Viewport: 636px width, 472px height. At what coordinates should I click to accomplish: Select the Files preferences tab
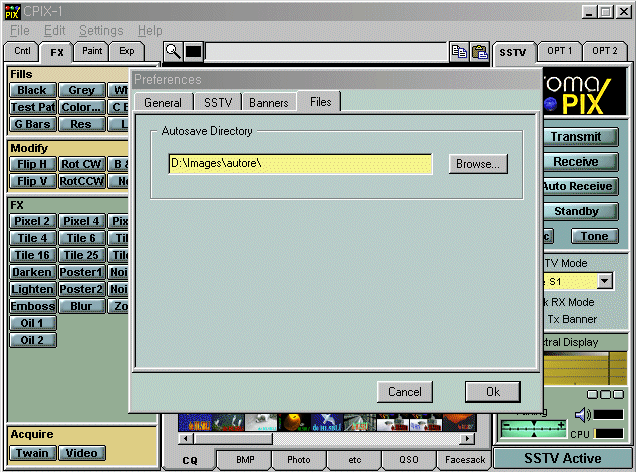(320, 101)
